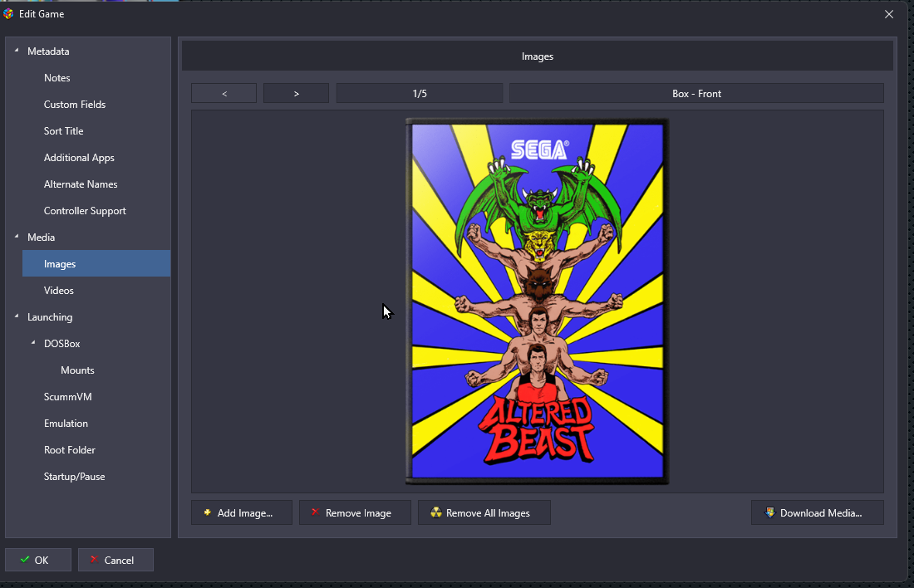Click the Download Media shield icon
This screenshot has height=588, width=914.
tap(769, 512)
